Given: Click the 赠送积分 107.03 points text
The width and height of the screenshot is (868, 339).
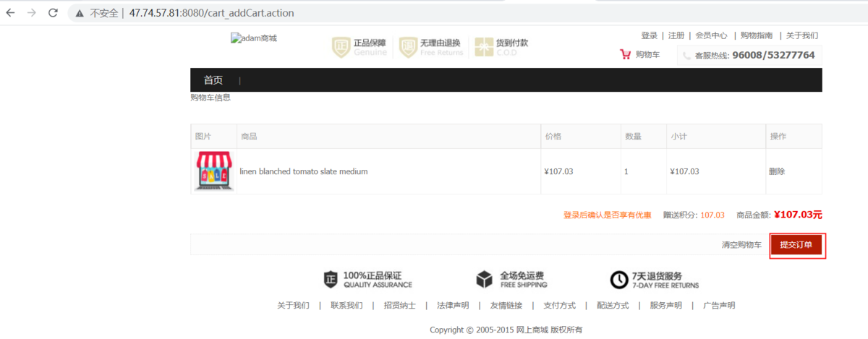Looking at the screenshot, I should click(x=694, y=215).
